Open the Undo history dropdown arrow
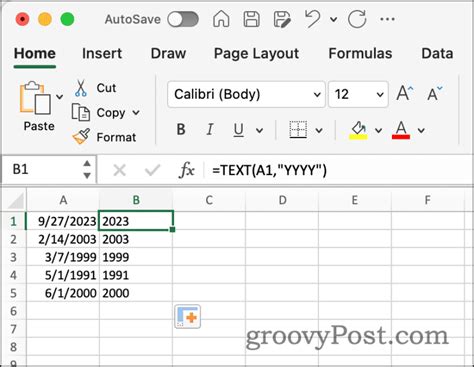This screenshot has height=367, width=474. click(333, 19)
